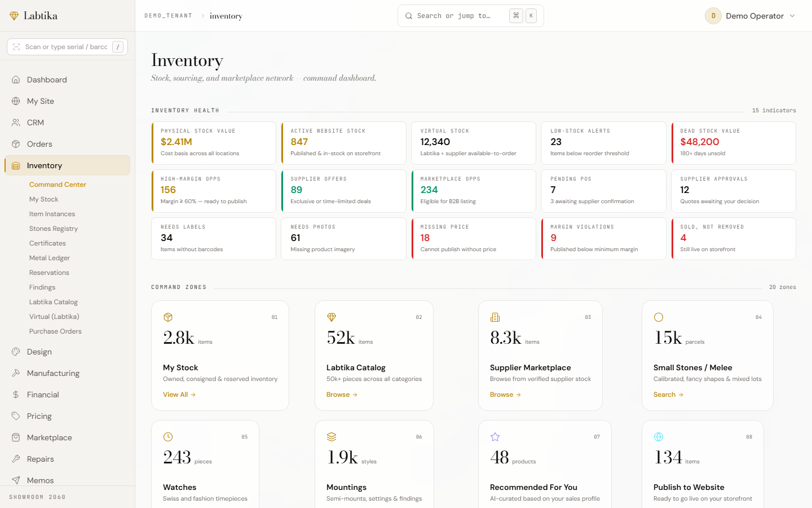The height and width of the screenshot is (508, 812).
Task: Click the CRM people icon
Action: click(16, 122)
